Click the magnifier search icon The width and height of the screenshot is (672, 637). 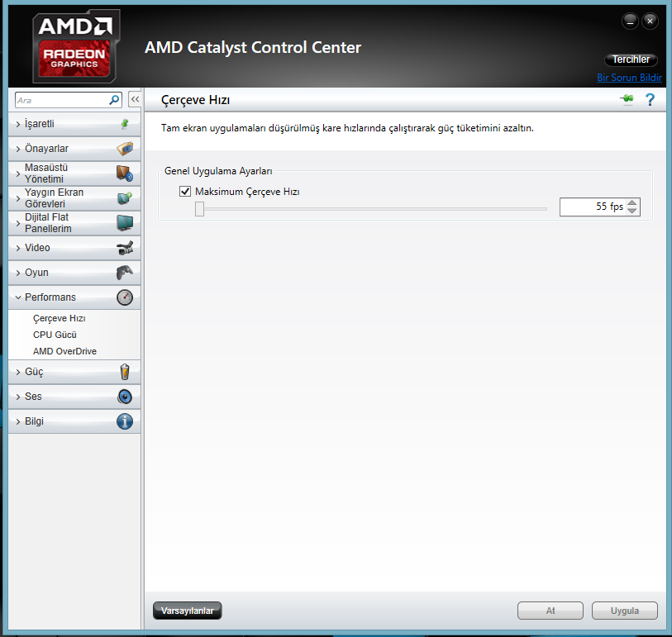[114, 100]
